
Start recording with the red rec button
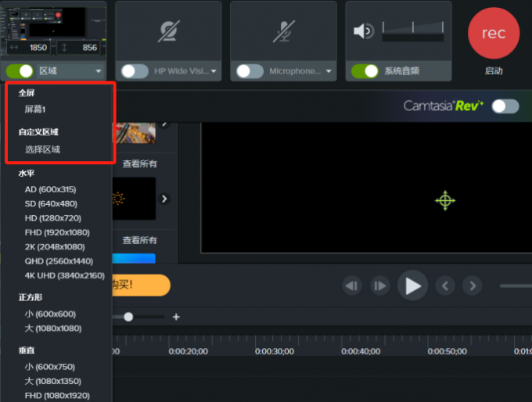(x=494, y=34)
